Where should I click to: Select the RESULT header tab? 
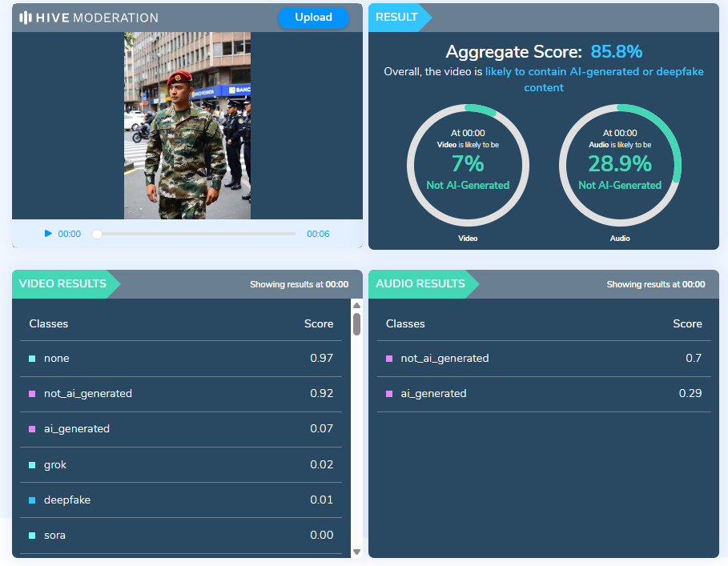pyautogui.click(x=397, y=17)
